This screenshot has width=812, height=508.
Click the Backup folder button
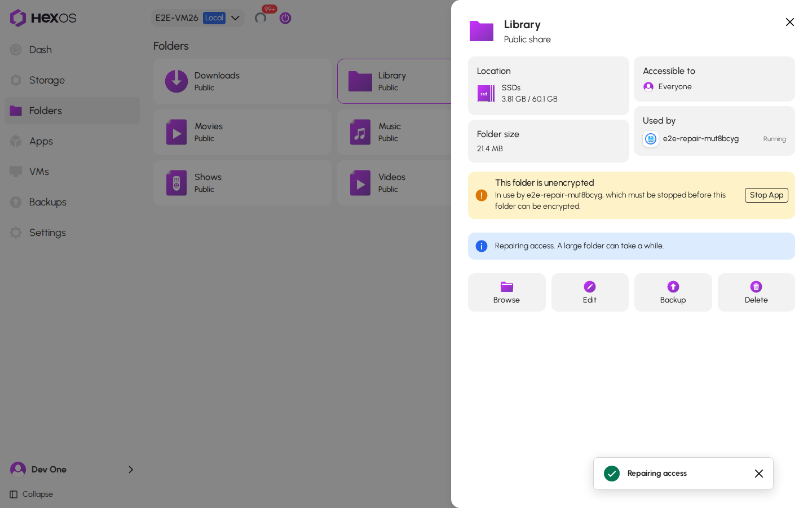[x=673, y=292]
